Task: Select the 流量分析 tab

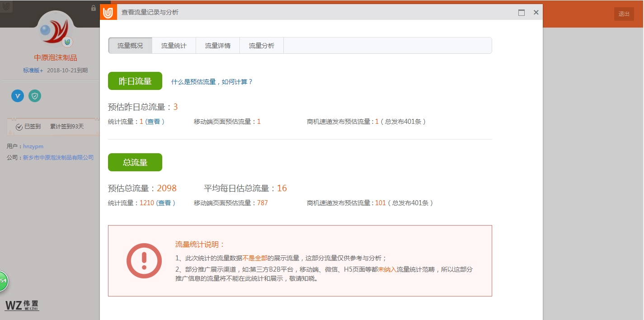Action: click(261, 46)
